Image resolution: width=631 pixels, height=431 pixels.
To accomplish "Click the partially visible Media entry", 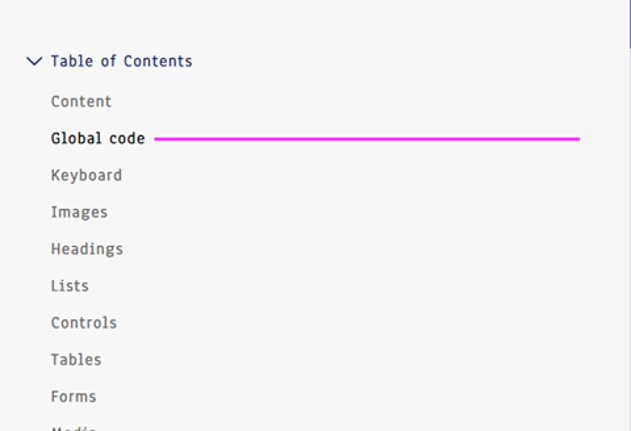I will tap(73, 427).
